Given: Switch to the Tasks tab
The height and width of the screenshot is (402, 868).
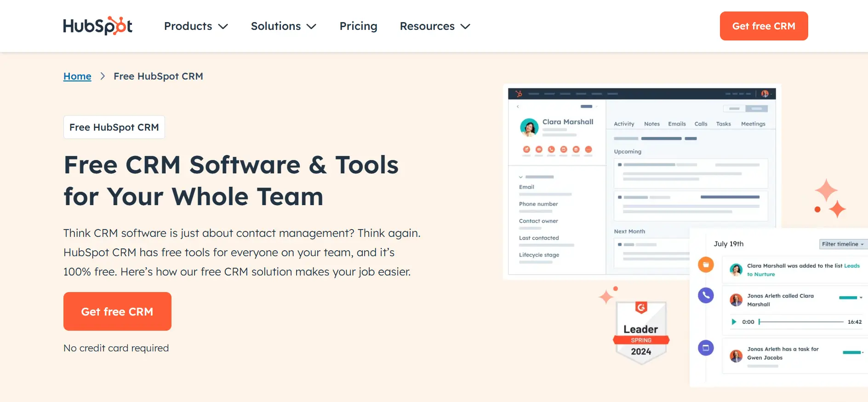Looking at the screenshot, I should pyautogui.click(x=723, y=124).
